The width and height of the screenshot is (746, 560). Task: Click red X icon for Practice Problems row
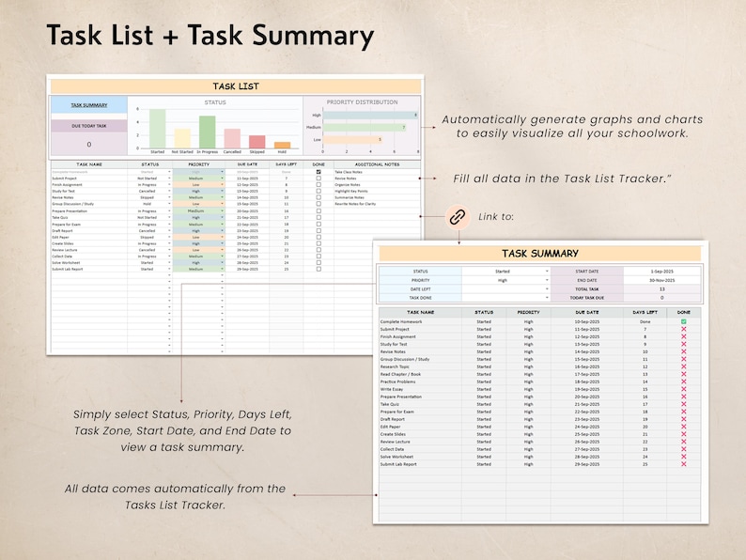pyautogui.click(x=684, y=381)
